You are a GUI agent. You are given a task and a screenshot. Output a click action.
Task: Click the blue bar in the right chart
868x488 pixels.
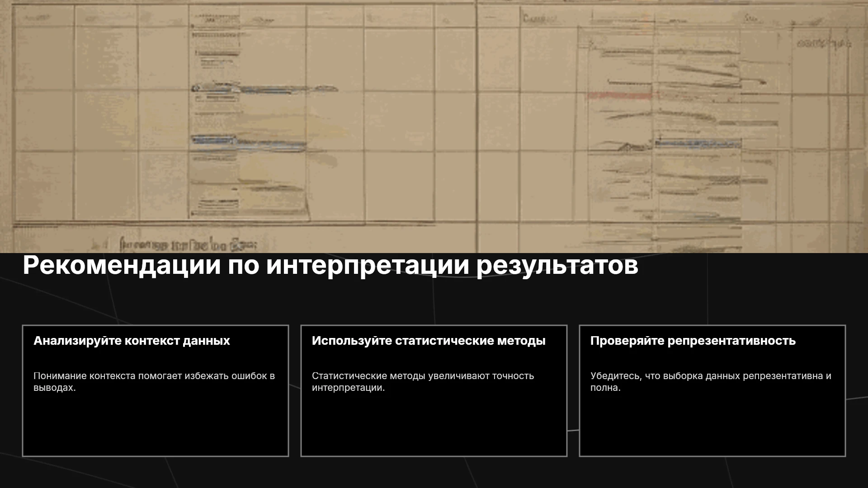pos(698,144)
